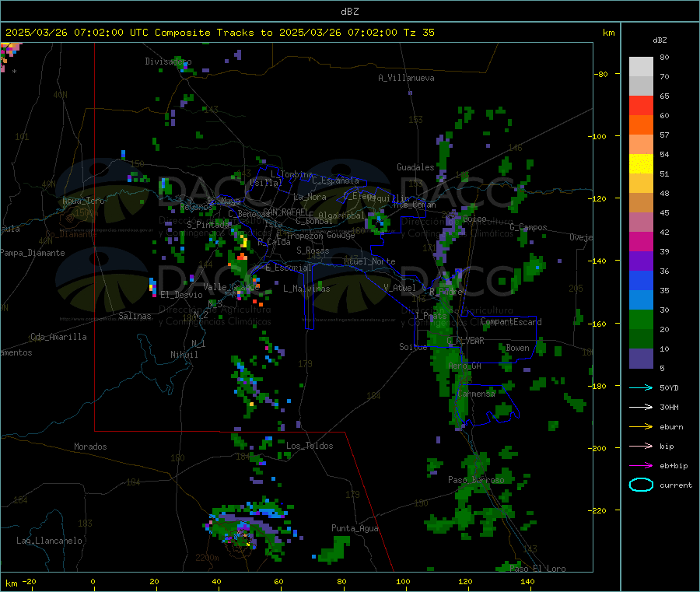The height and width of the screenshot is (592, 700).
Task: Click the 'L_Malvinas' map label
Action: point(306,289)
